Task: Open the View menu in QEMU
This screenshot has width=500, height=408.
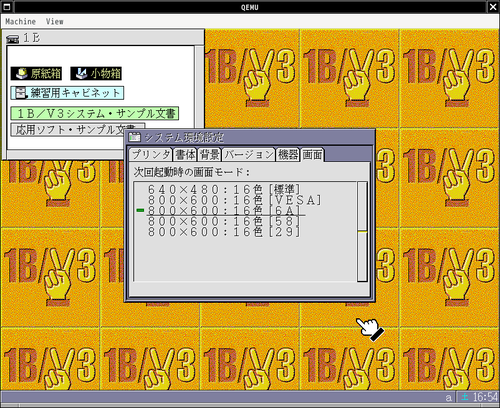Action: (55, 21)
